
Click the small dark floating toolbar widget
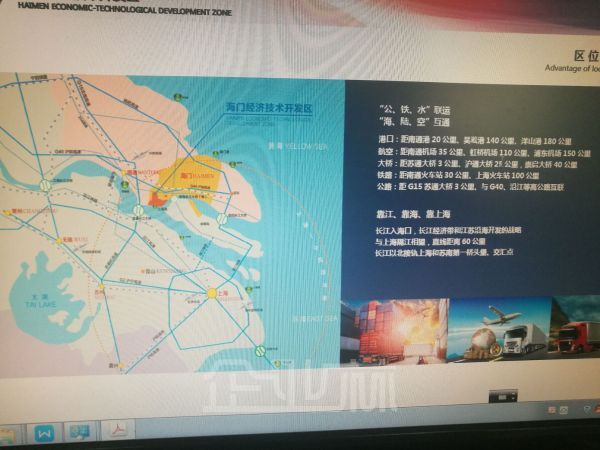click(x=502, y=396)
